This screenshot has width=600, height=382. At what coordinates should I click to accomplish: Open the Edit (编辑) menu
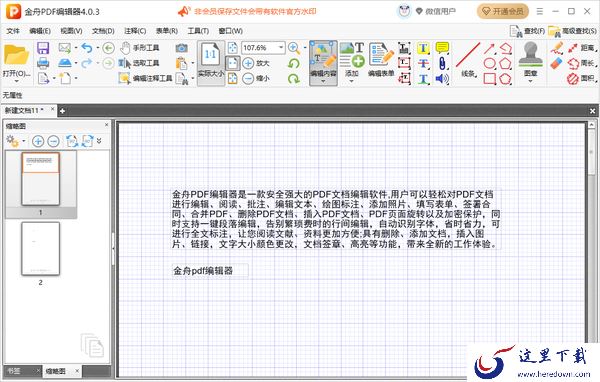click(x=40, y=31)
